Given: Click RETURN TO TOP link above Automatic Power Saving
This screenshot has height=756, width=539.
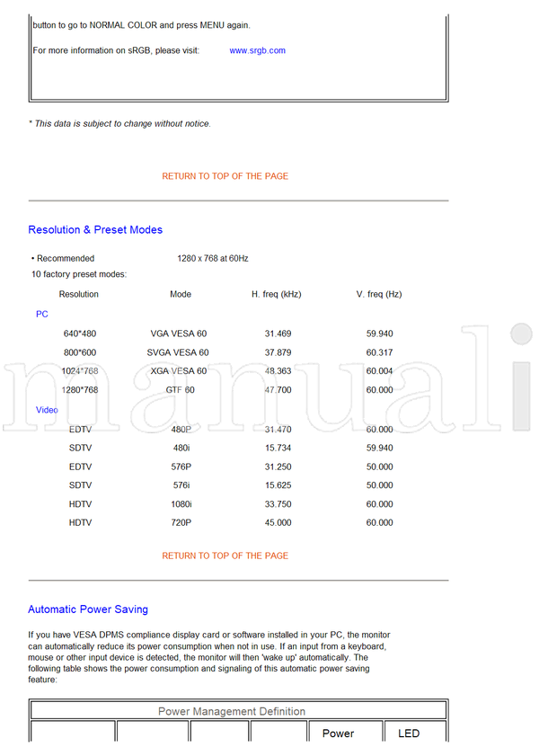Looking at the screenshot, I should [225, 556].
